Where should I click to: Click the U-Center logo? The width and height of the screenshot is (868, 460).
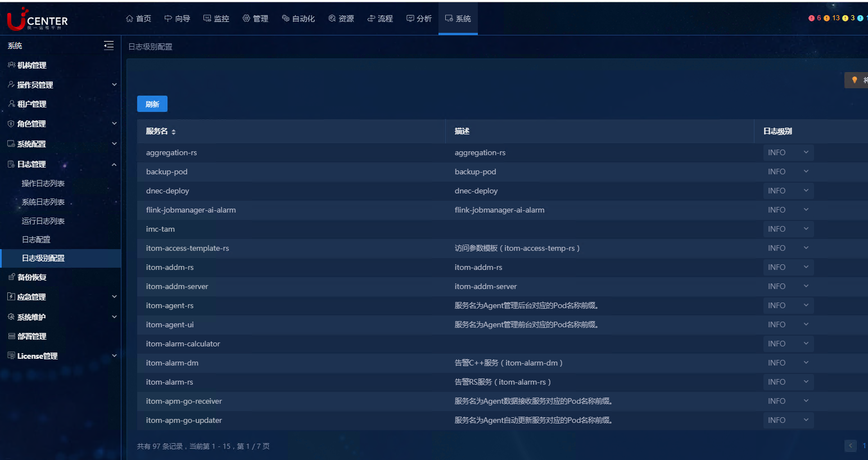pos(37,19)
